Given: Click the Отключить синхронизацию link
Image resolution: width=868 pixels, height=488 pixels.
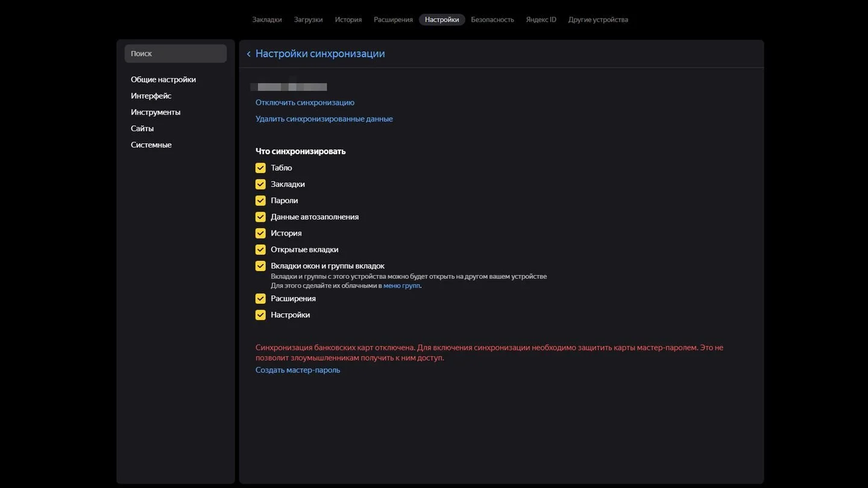Looking at the screenshot, I should pyautogui.click(x=305, y=102).
